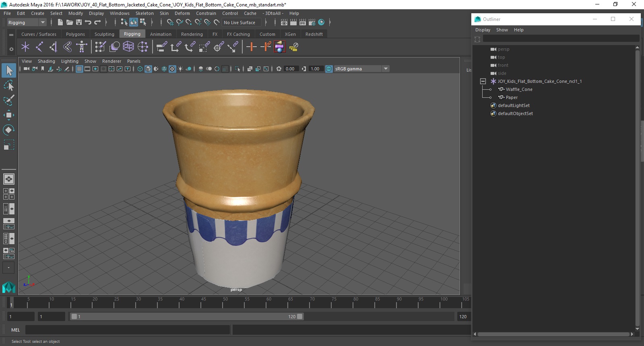
Task: Open a scene with folder icon
Action: pos(70,23)
